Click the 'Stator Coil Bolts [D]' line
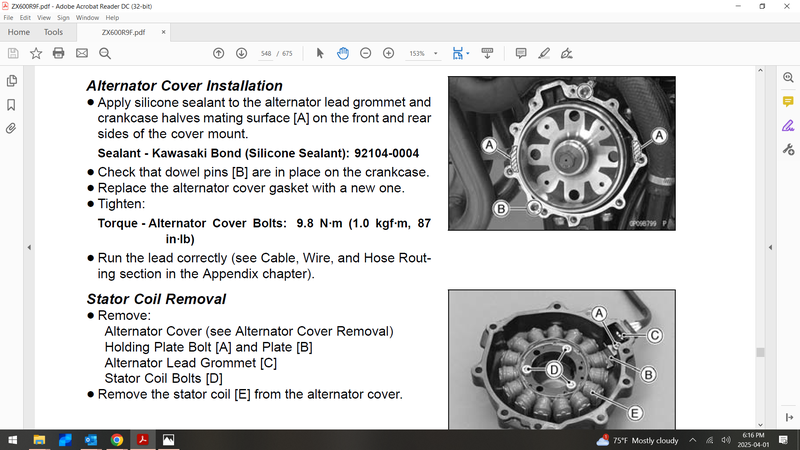Image resolution: width=800 pixels, height=450 pixels. click(x=163, y=379)
